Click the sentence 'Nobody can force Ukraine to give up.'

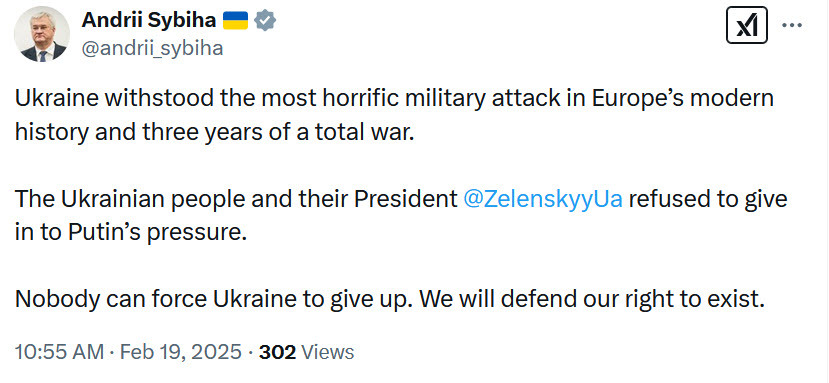pyautogui.click(x=217, y=300)
